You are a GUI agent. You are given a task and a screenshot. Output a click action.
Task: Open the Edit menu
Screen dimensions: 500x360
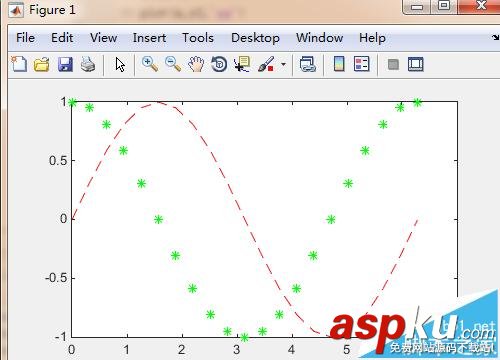(62, 38)
